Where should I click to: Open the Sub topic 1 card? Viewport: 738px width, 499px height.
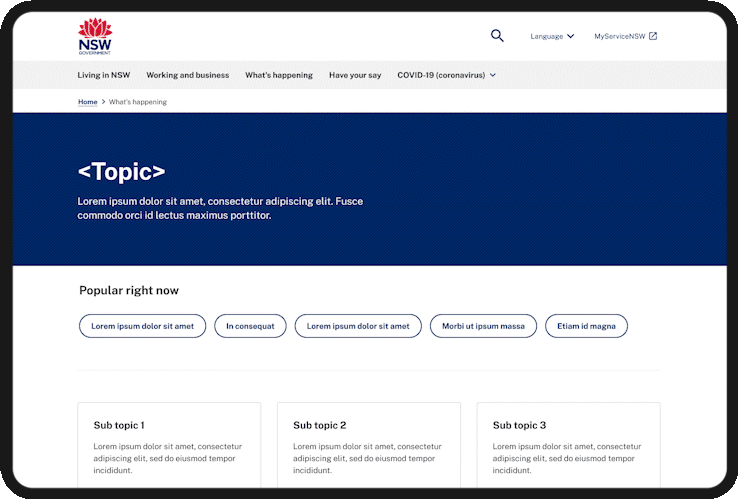169,445
